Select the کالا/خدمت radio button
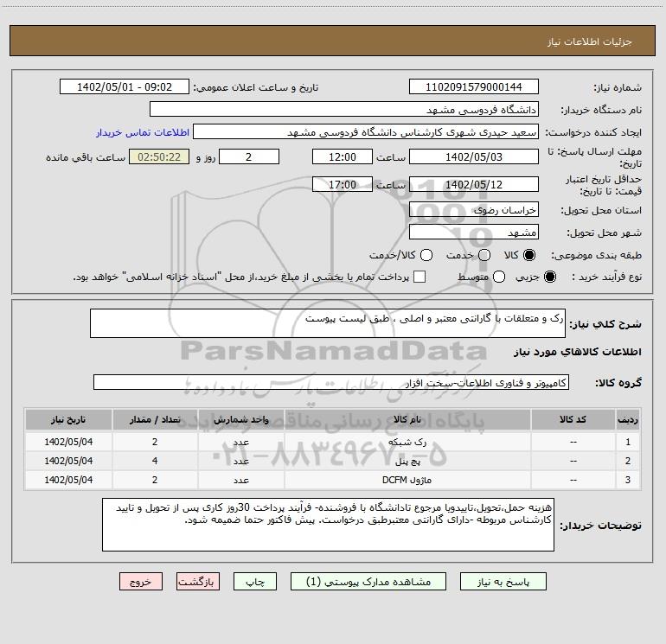This screenshot has width=666, height=644. coord(426,255)
